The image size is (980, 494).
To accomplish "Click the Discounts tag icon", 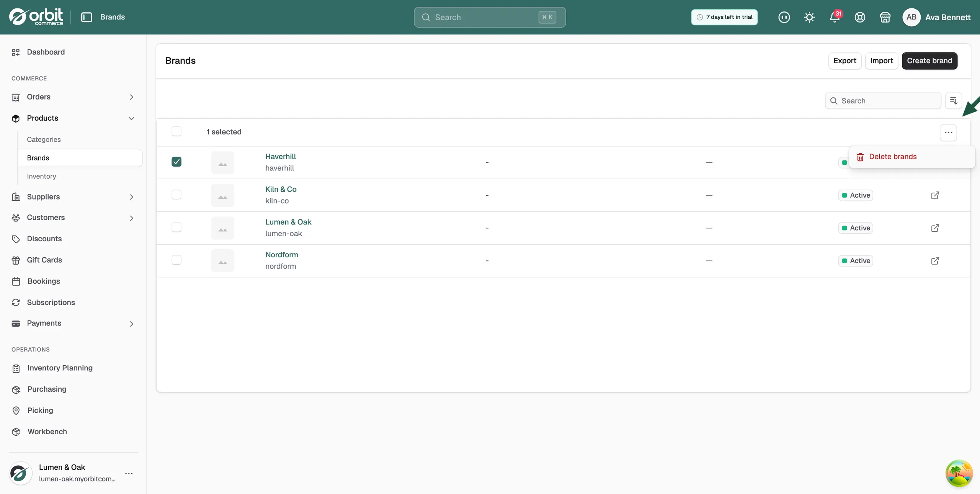I will click(x=16, y=239).
